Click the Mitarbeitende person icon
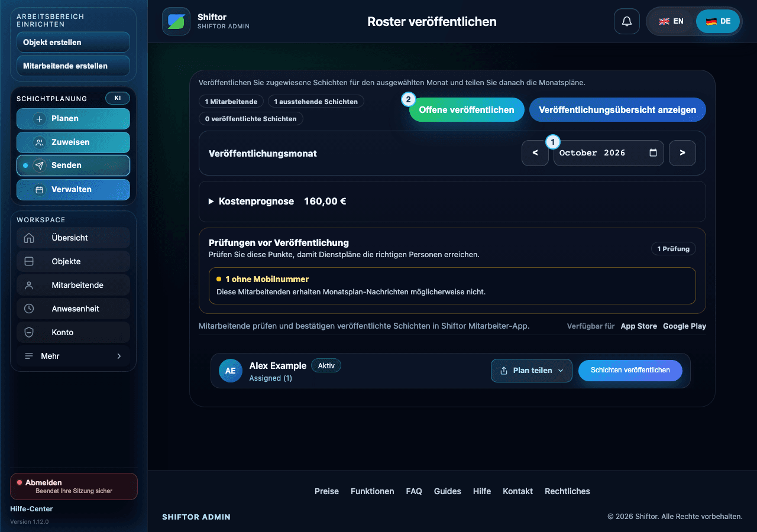757x532 pixels. [29, 285]
